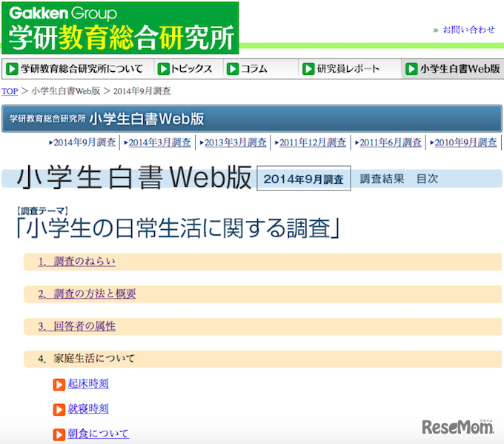The height and width of the screenshot is (444, 504).
Task: Open section 2. 調査の方法と概要
Action: click(x=87, y=294)
